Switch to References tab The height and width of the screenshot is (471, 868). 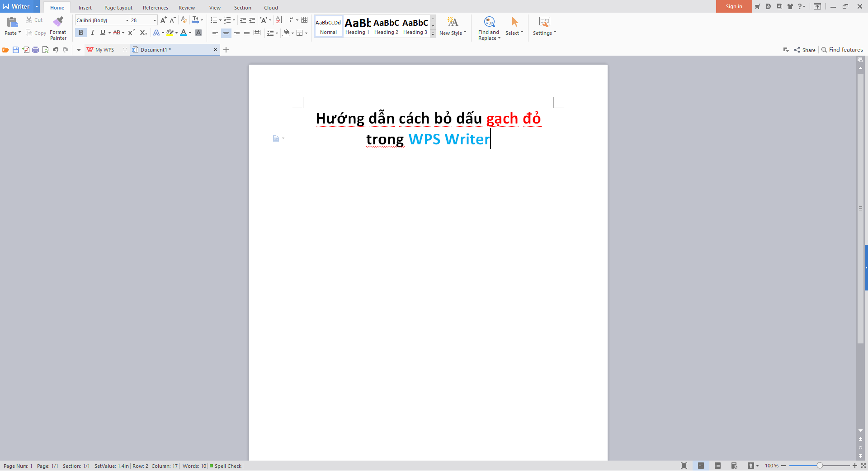pos(156,8)
